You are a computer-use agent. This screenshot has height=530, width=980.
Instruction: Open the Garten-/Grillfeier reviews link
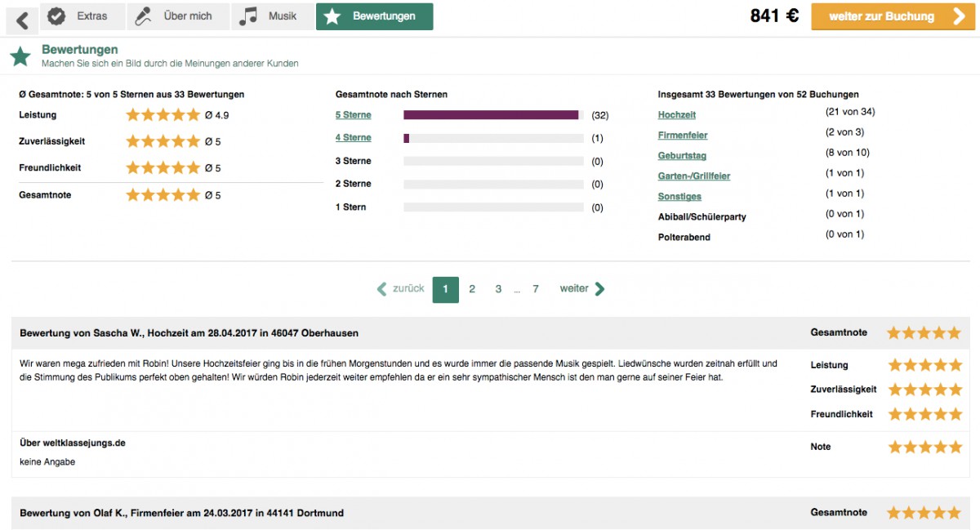coord(694,176)
